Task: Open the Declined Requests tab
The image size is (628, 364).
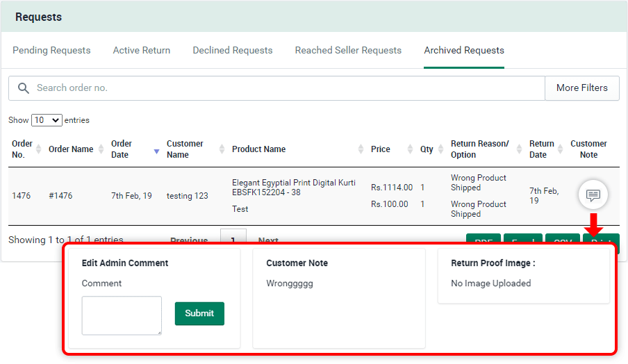Action: click(233, 50)
